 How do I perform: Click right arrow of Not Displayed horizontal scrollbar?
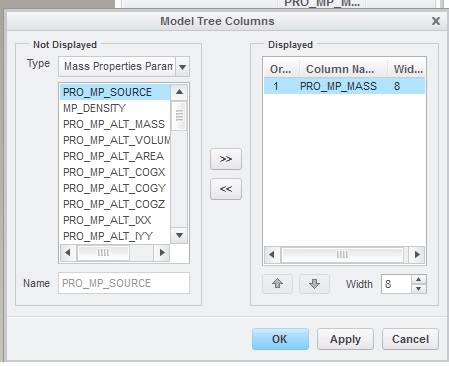click(x=162, y=253)
